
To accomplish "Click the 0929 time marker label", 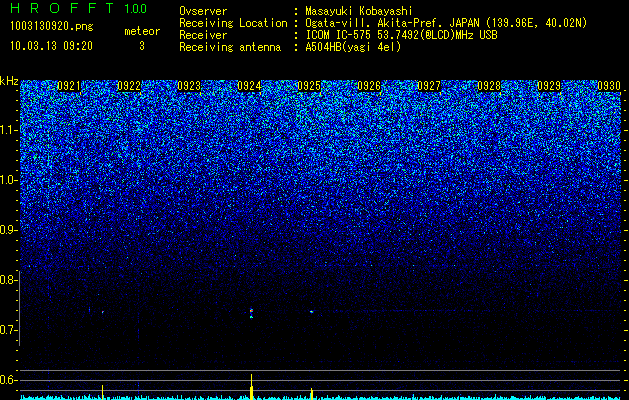I will [x=549, y=86].
